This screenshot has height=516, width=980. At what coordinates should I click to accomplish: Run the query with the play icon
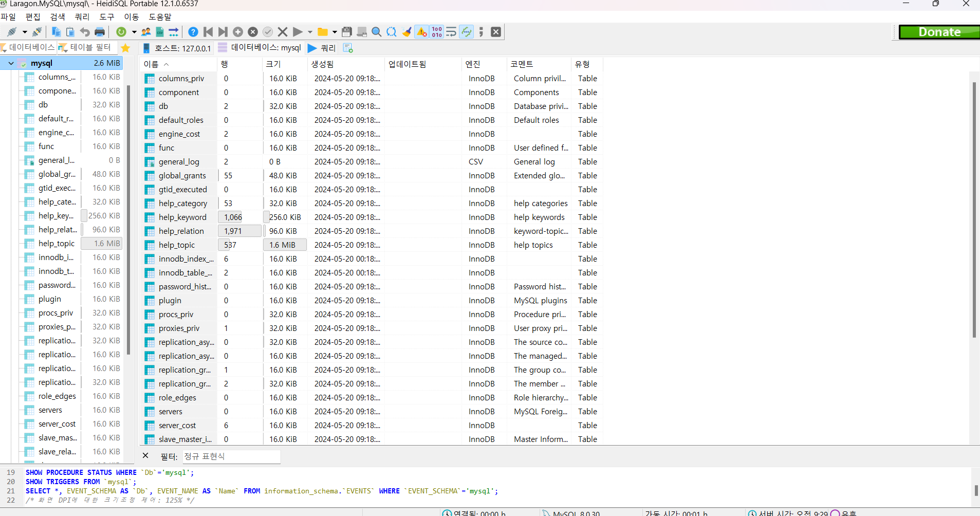298,32
